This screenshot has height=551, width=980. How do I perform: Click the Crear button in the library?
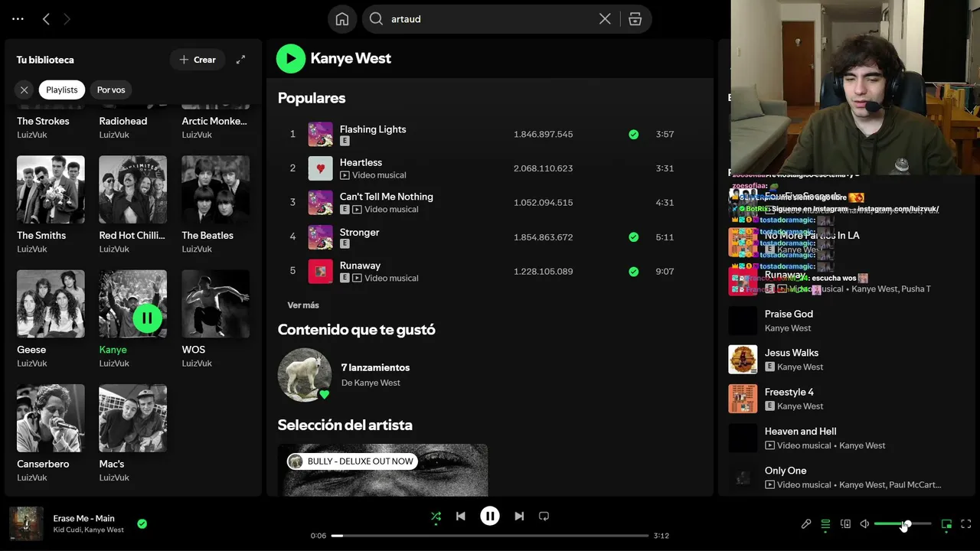tap(198, 60)
